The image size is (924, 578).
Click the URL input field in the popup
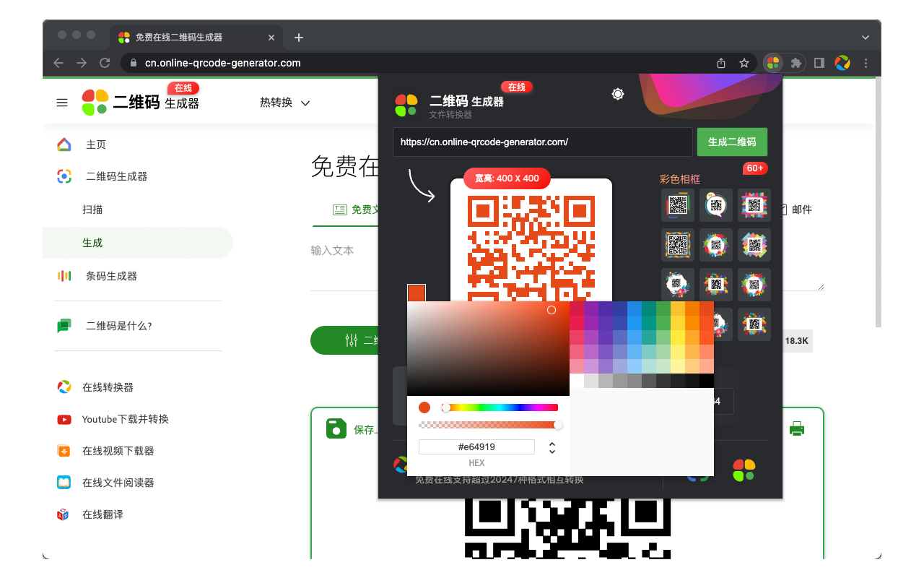tap(542, 142)
